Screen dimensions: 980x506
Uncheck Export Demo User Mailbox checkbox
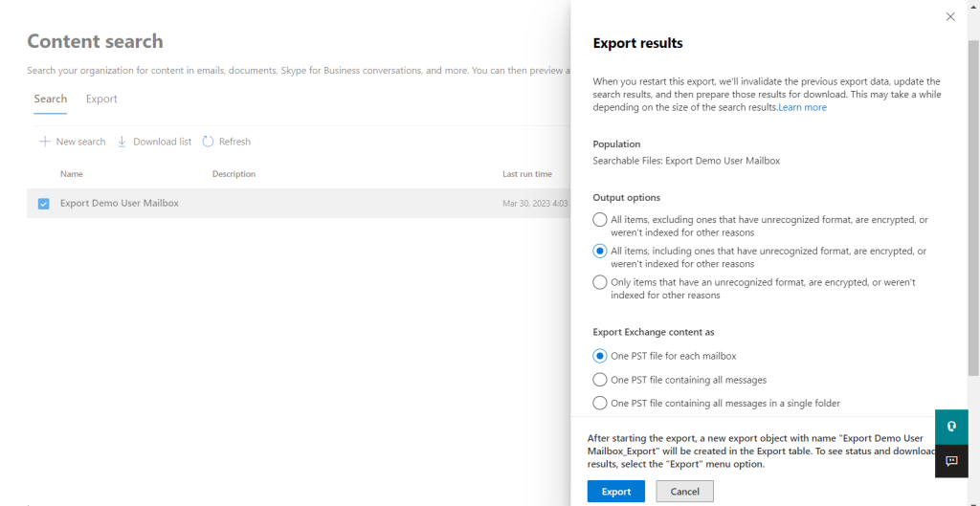tap(44, 204)
